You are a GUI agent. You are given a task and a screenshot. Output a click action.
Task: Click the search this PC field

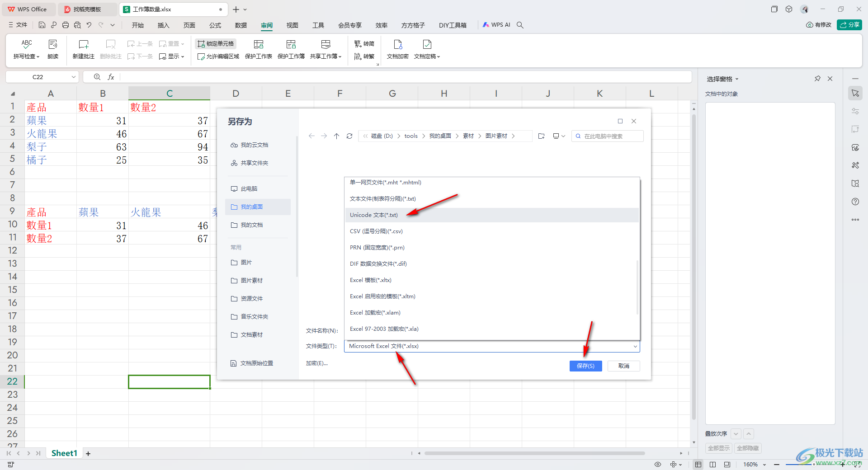click(x=608, y=136)
